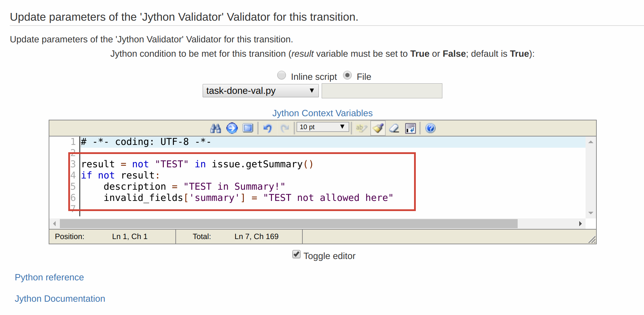Click the greyed redo arrow icon
The image size is (644, 315).
(x=285, y=128)
